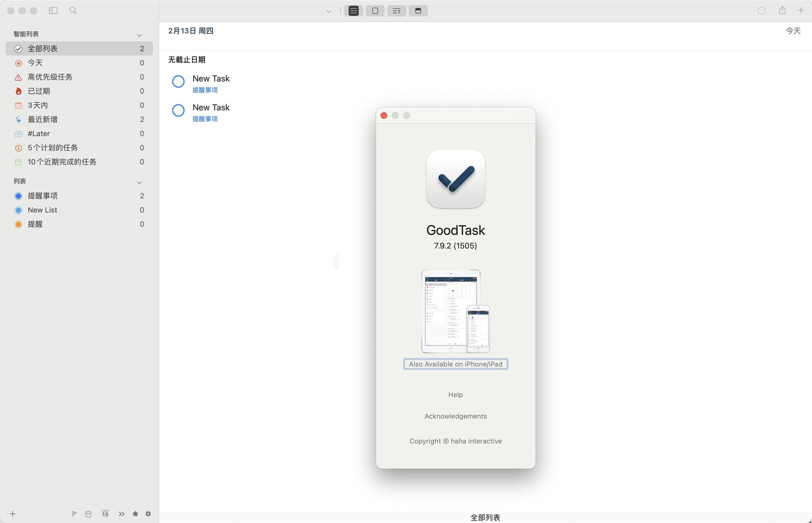Click the sparkle icon beside 最近新增
Image resolution: width=812 pixels, height=523 pixels.
[18, 120]
